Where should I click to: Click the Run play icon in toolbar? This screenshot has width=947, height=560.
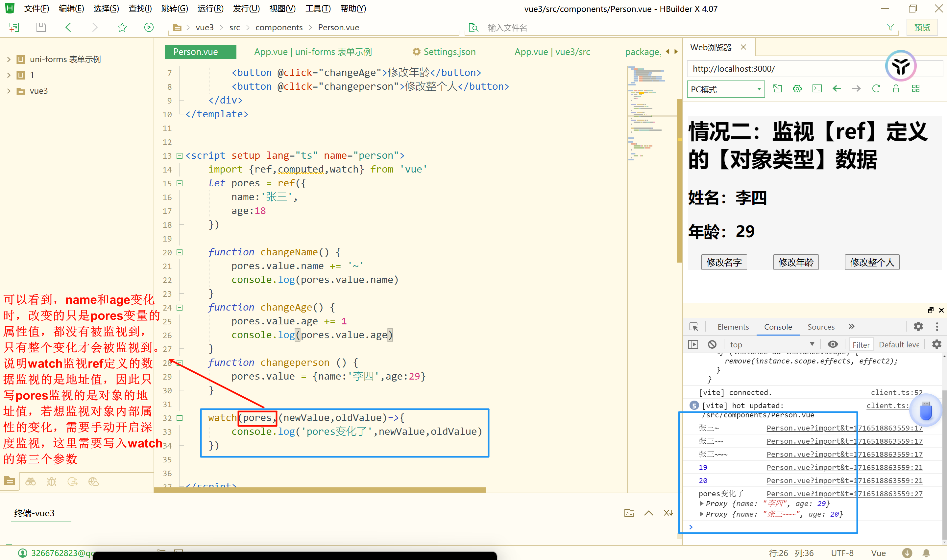click(149, 27)
